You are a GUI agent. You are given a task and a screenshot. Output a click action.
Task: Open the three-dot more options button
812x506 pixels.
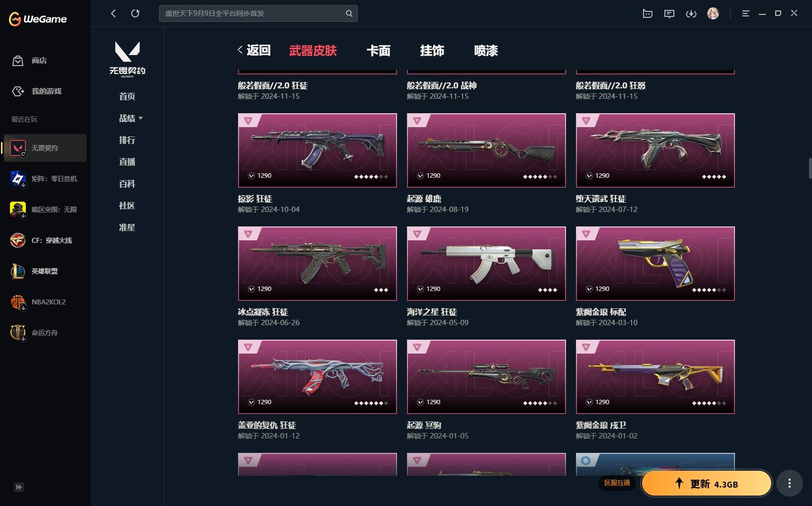pyautogui.click(x=790, y=483)
